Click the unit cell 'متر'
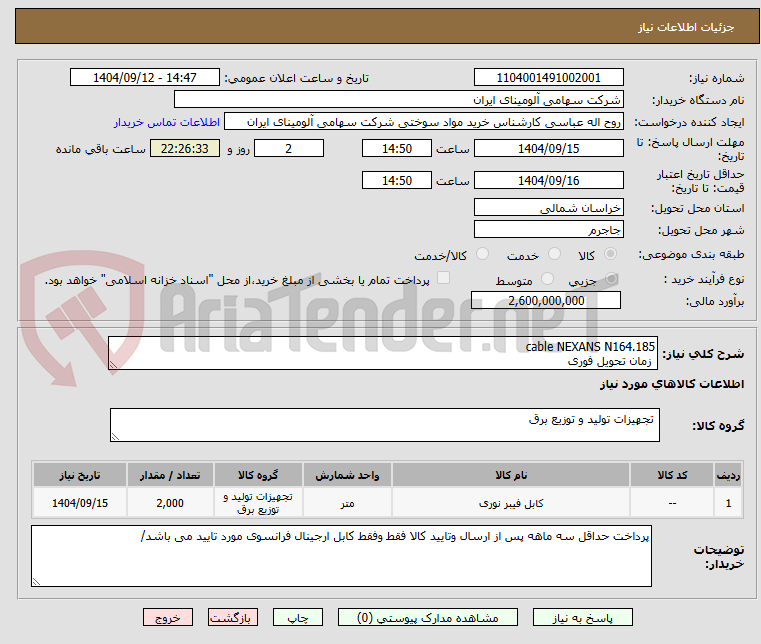 347,503
